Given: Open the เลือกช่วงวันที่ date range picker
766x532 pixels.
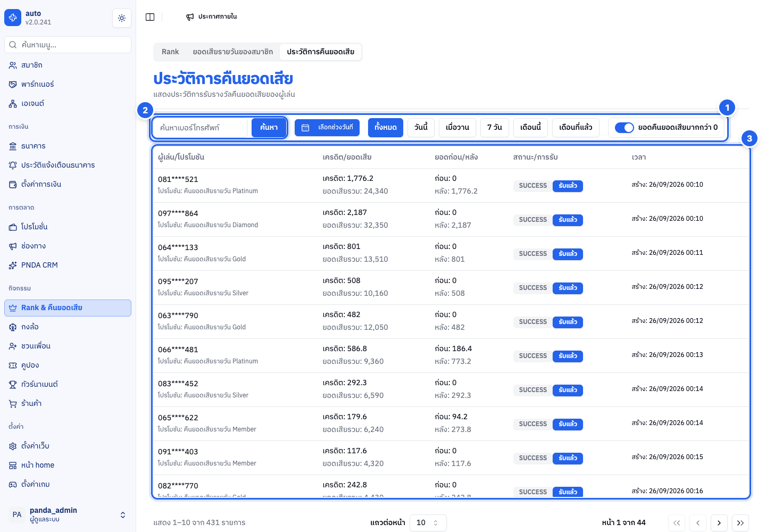Looking at the screenshot, I should pos(327,128).
